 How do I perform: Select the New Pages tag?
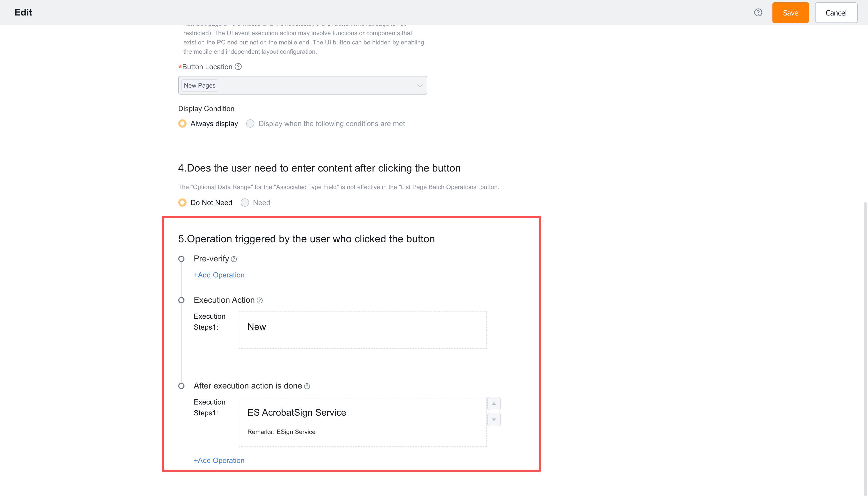(199, 85)
